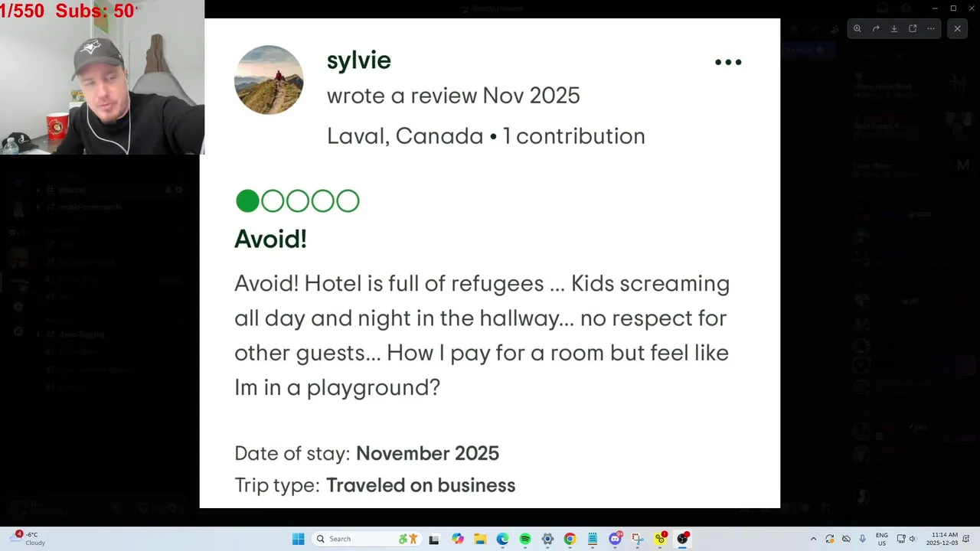The width and height of the screenshot is (980, 551).
Task: Close the image preview overlay
Action: click(957, 28)
